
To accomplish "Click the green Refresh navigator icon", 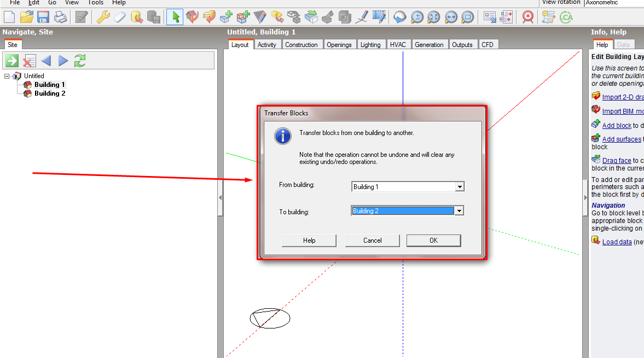I will click(x=80, y=61).
